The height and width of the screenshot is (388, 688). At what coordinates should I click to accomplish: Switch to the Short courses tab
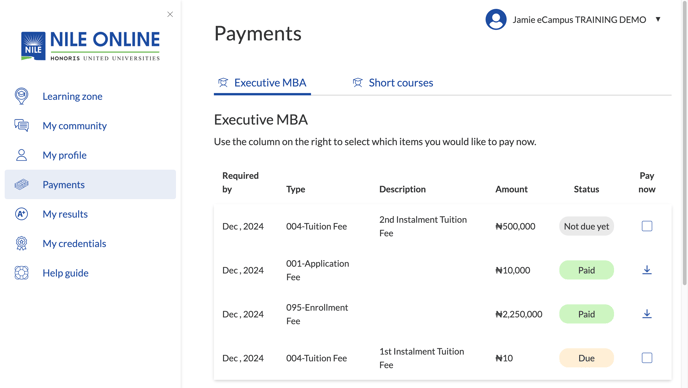point(393,83)
